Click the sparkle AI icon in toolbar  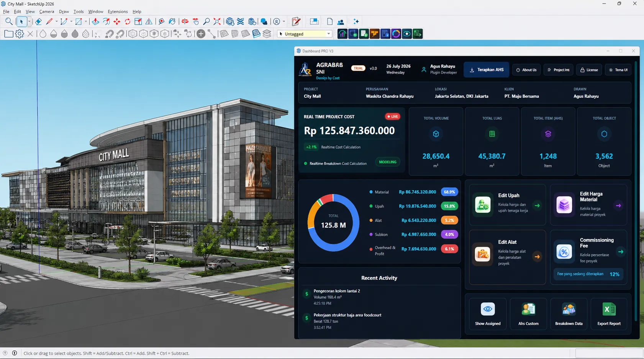pyautogui.click(x=356, y=21)
